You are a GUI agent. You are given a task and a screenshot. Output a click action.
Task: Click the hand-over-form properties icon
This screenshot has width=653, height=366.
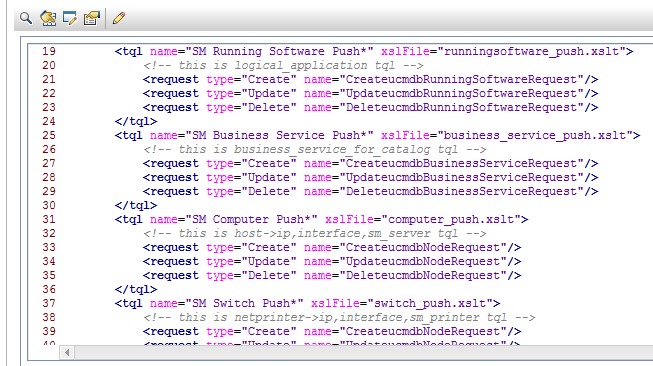point(92,18)
